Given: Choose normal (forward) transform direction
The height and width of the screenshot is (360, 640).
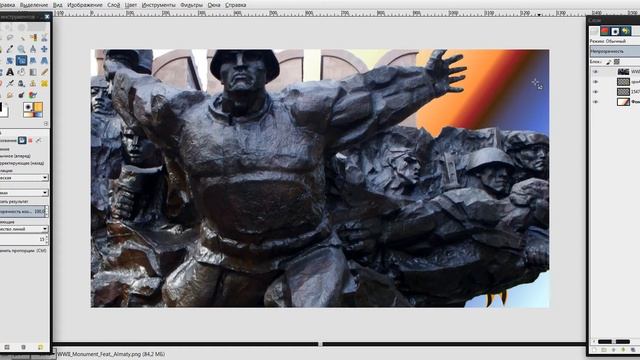Looking at the screenshot, I should (15, 156).
